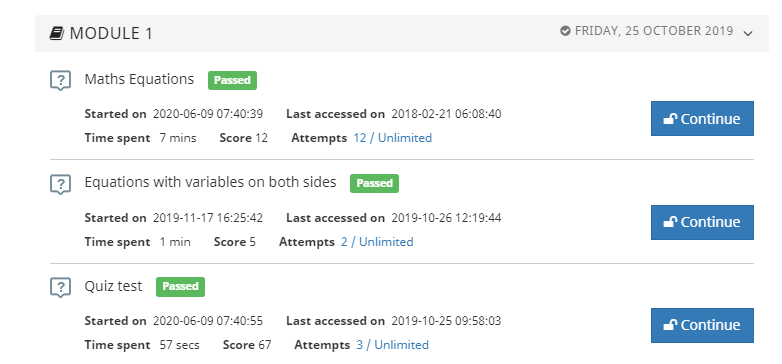Viewport: 782px width, 364px height.
Task: Click the unlock icon on Quiz test Continue button
Action: (670, 325)
